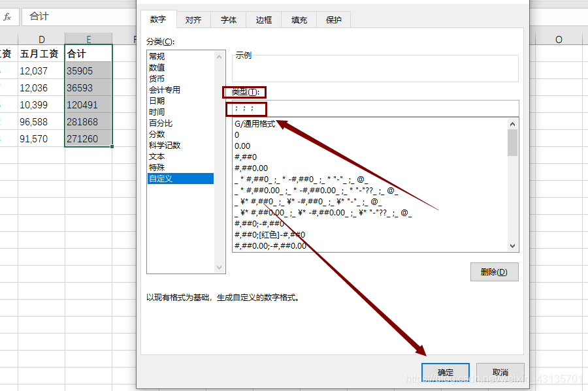Click the type list scrollbar thumb
This screenshot has width=588, height=391.
tap(513, 143)
